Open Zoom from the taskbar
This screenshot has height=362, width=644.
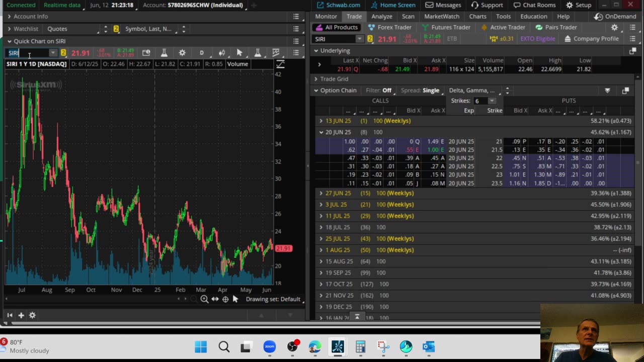click(270, 347)
